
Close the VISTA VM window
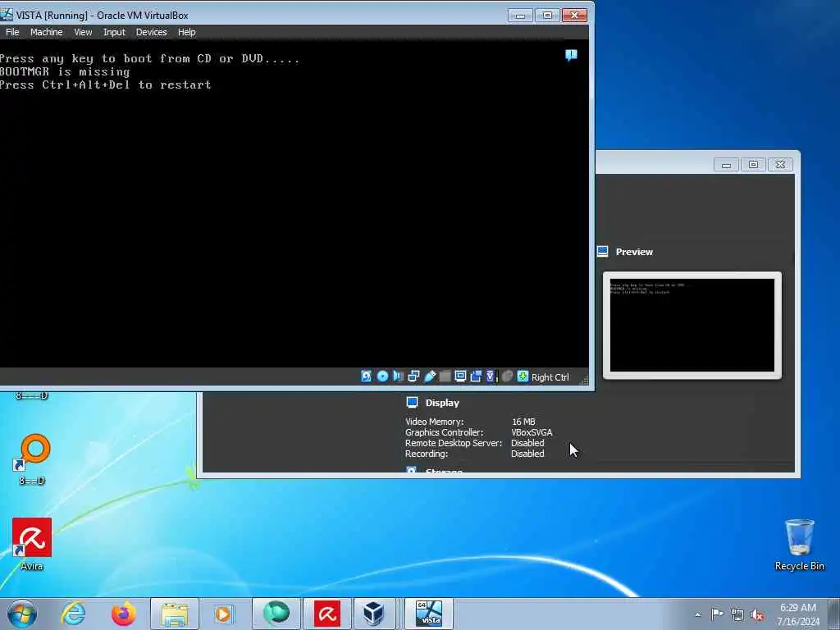[x=574, y=16]
